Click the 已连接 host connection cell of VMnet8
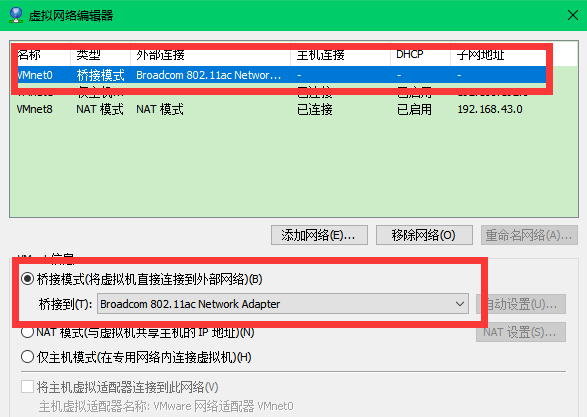 [314, 109]
